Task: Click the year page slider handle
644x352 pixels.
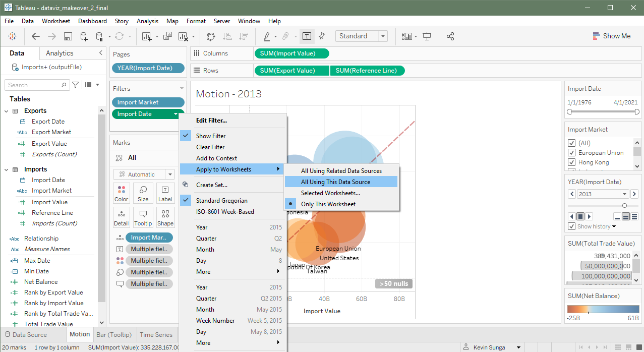Action: click(x=624, y=205)
